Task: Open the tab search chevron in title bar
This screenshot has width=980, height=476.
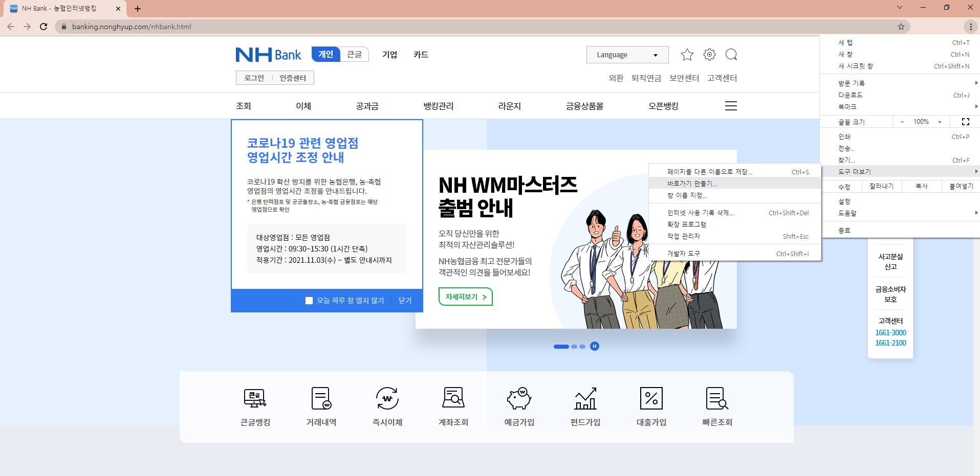Action: tap(899, 7)
